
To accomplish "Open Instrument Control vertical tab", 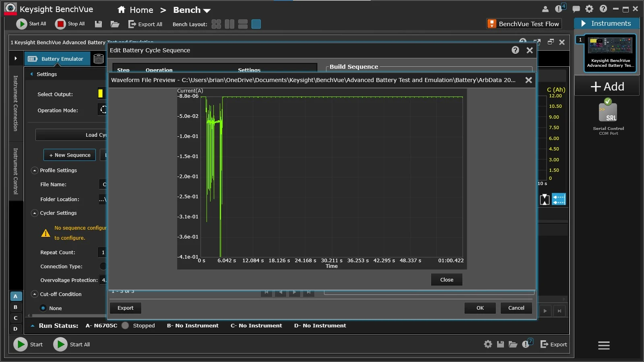I will click(16, 171).
